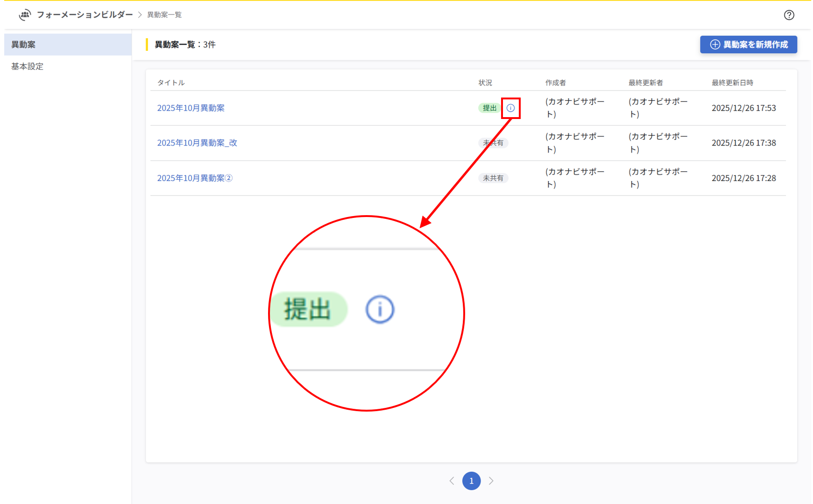Click the 未共有 badge for 2025年10月異動案②
The width and height of the screenshot is (813, 504).
493,178
